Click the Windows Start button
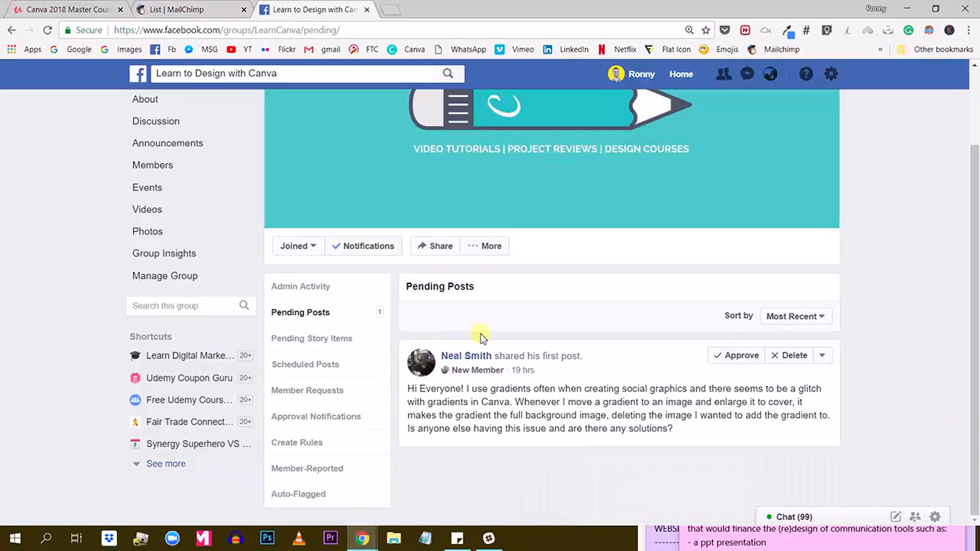980x551 pixels. coord(15,538)
